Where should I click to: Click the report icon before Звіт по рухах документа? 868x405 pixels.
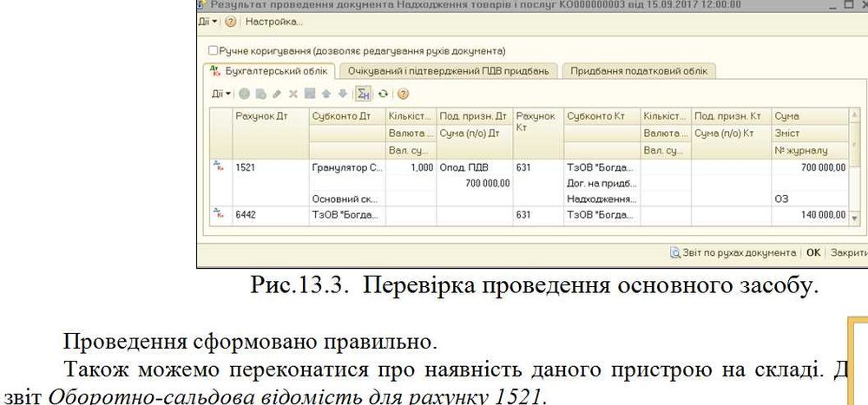click(x=674, y=252)
